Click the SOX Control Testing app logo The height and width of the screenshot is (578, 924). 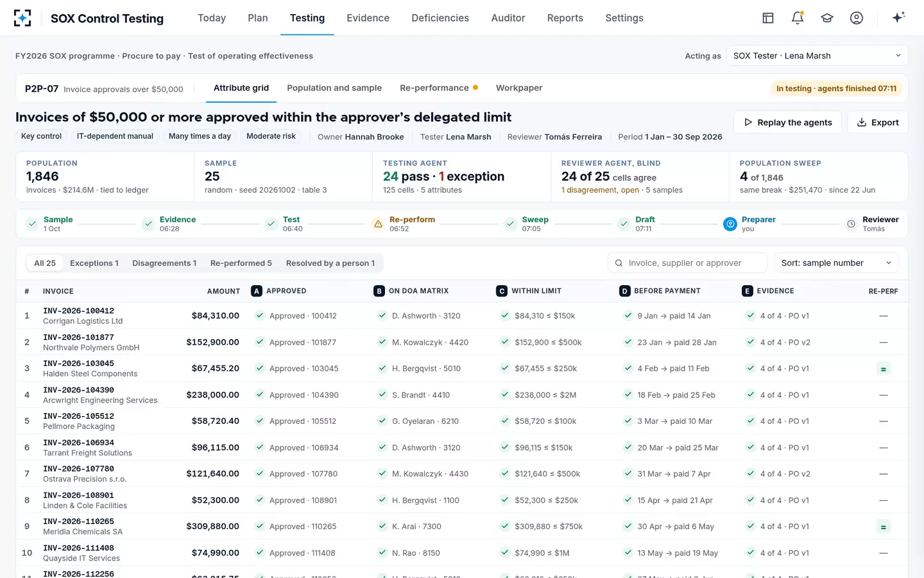[22, 18]
